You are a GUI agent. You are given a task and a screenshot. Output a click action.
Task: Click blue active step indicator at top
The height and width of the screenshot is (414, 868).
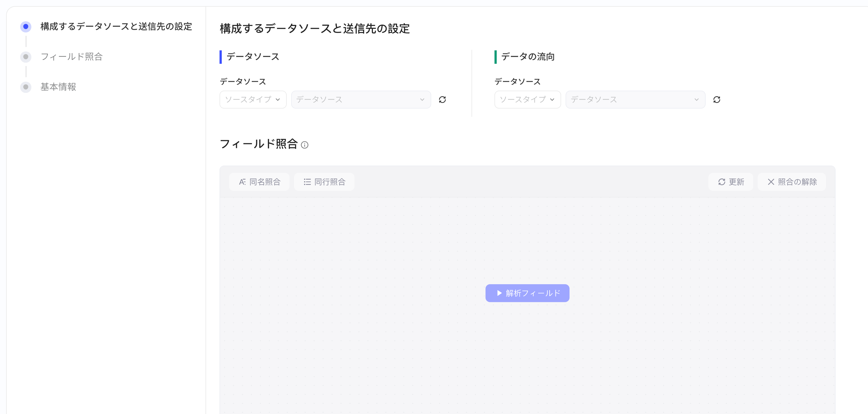tap(25, 27)
